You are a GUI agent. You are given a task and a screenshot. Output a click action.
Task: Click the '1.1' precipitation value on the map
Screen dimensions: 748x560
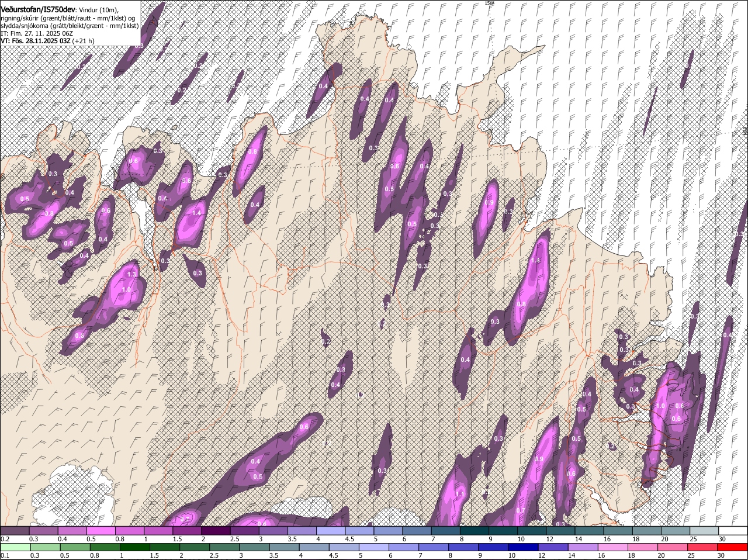(x=460, y=495)
